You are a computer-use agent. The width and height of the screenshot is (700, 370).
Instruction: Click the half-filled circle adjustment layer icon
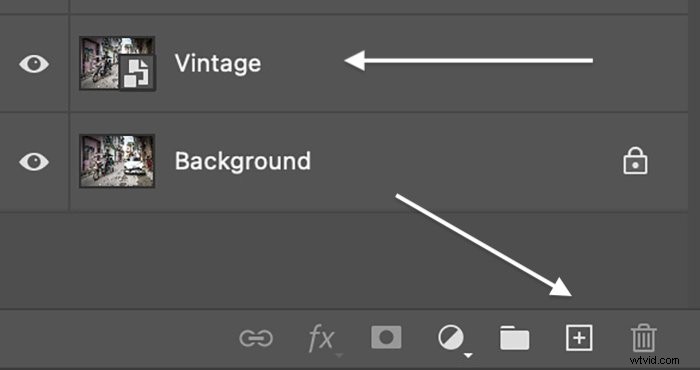pyautogui.click(x=450, y=337)
